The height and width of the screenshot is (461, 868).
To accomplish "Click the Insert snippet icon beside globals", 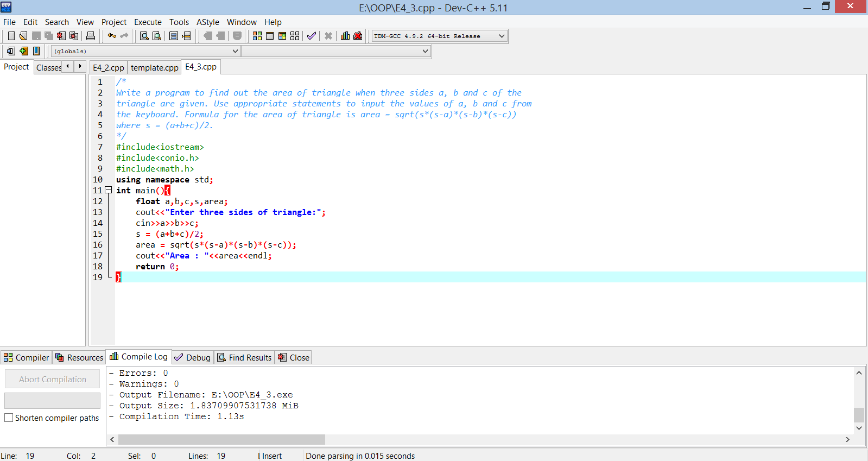I will click(11, 51).
